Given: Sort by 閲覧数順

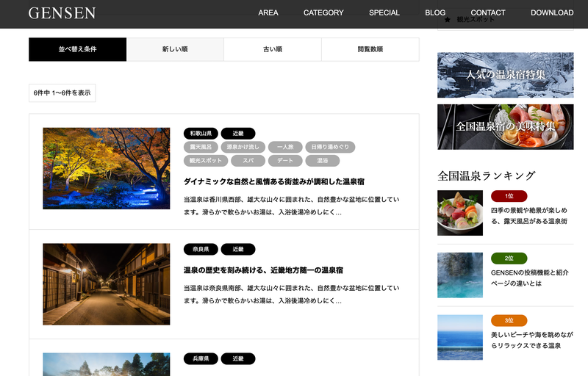Looking at the screenshot, I should pos(370,49).
